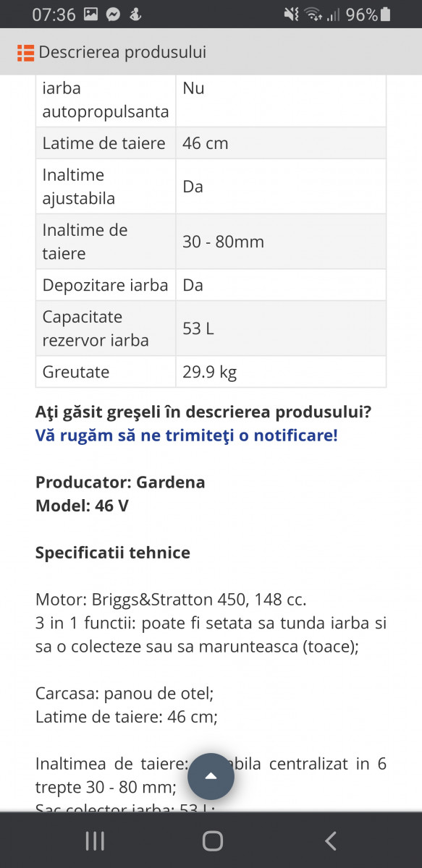This screenshot has height=868, width=422.
Task: Tap the 07:36 clock in status bar
Action: click(54, 14)
